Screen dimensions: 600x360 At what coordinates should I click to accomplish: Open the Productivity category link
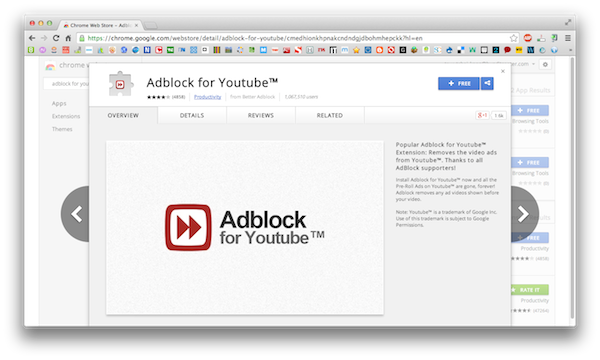(207, 97)
